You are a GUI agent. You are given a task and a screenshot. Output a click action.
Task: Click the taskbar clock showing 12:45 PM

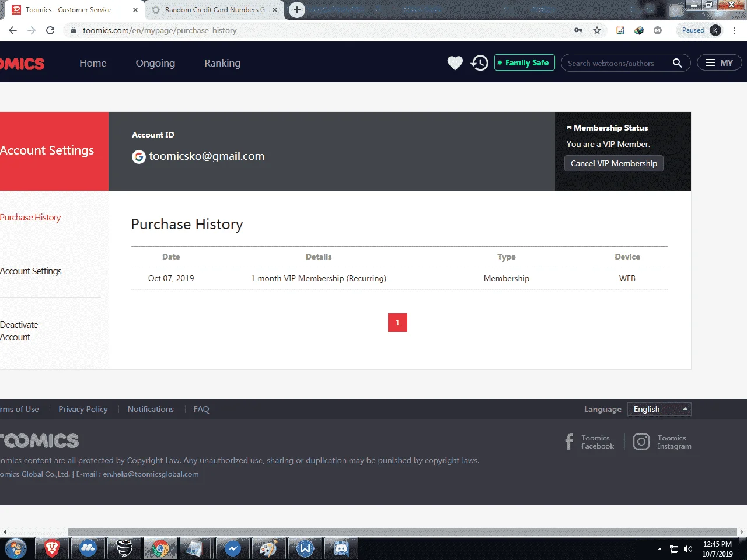point(717,549)
